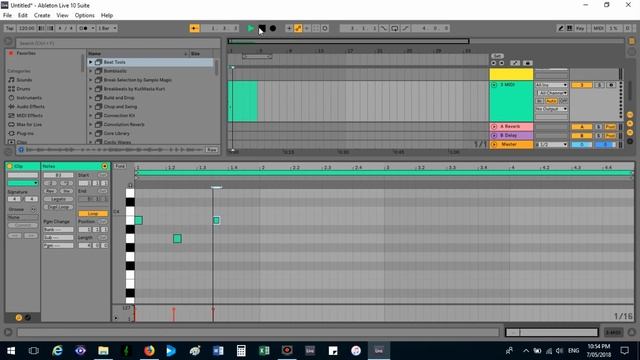Click the MIDI Arrangement Overdub plus icon
Screen dimensions: 640x360
289,28
